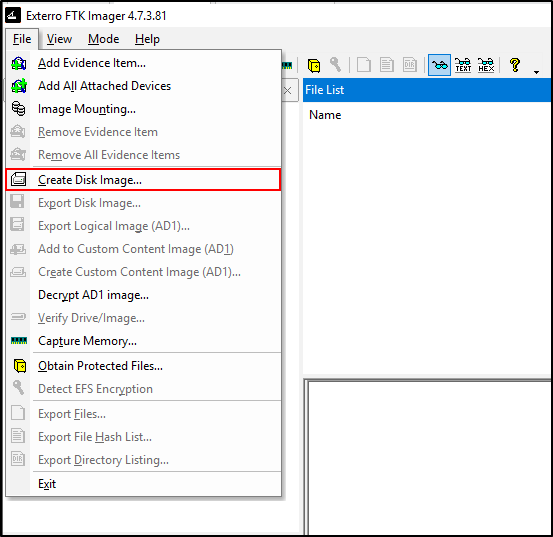Click the toolbar Obtain Protected Files icon
Image resolution: width=553 pixels, height=537 pixels.
point(314,65)
